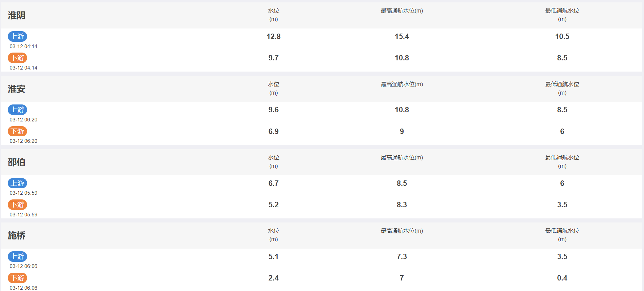Click the 淮安 upstream 上游 blue badge
Image resolution: width=644 pixels, height=291 pixels.
(18, 110)
